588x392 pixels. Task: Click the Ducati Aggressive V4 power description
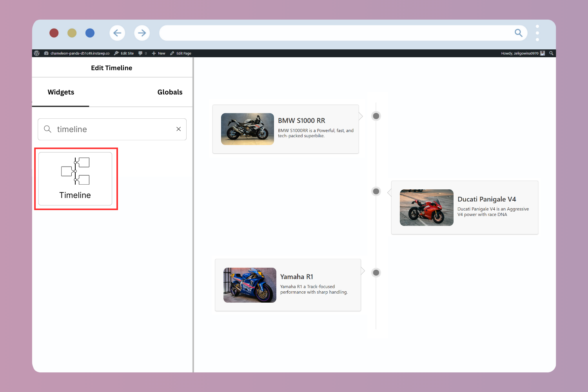tap(493, 212)
